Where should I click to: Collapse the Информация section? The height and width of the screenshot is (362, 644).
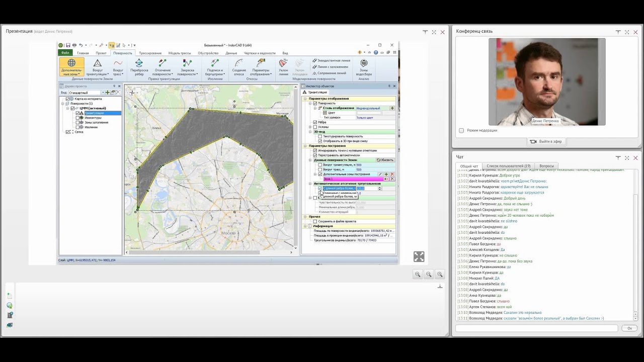pos(305,226)
